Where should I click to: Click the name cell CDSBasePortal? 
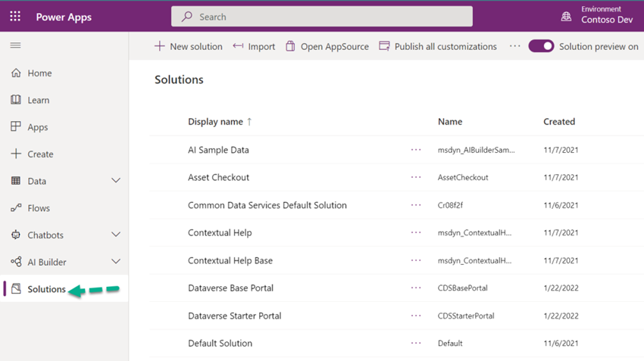pyautogui.click(x=462, y=288)
